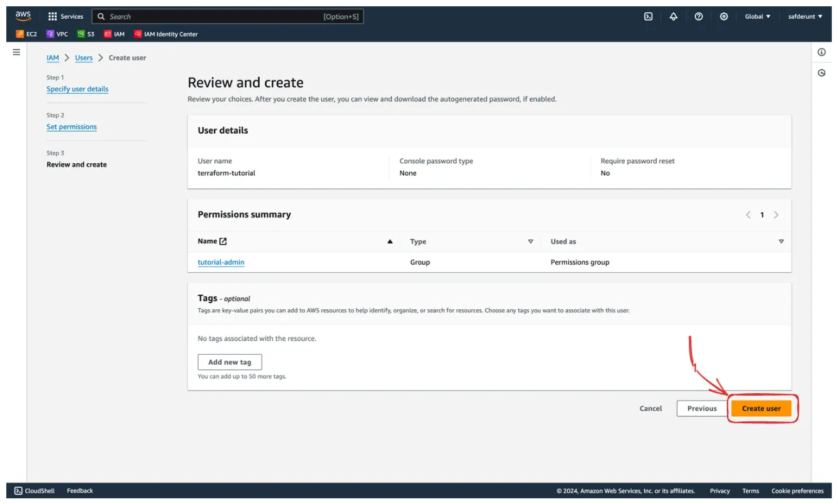Click the Feedback link in footer
This screenshot has height=504, width=838.
80,491
